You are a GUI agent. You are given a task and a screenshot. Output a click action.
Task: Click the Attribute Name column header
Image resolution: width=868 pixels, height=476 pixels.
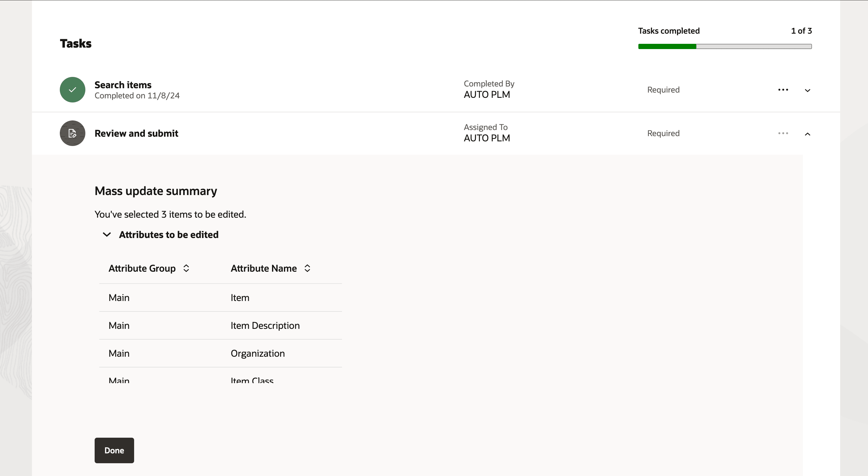(264, 268)
